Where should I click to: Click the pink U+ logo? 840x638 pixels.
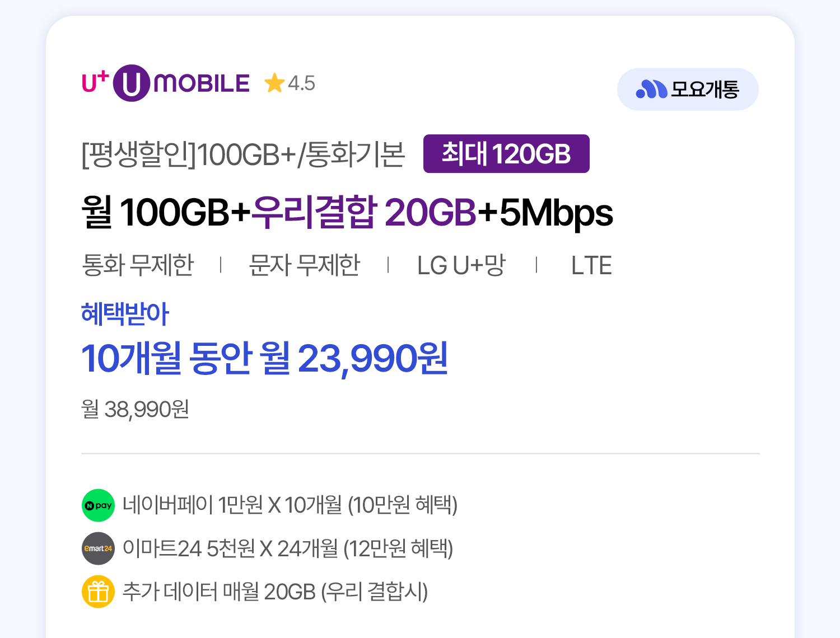pos(95,82)
